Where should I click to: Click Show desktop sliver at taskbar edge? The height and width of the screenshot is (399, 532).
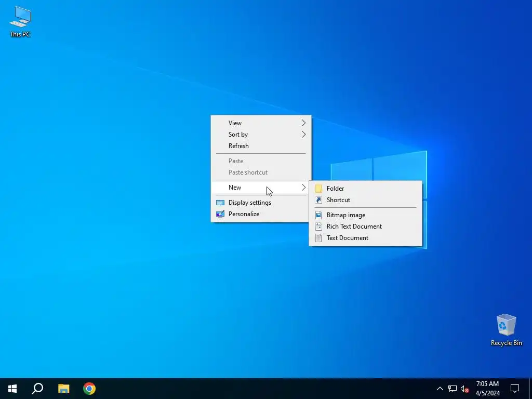(x=530, y=389)
